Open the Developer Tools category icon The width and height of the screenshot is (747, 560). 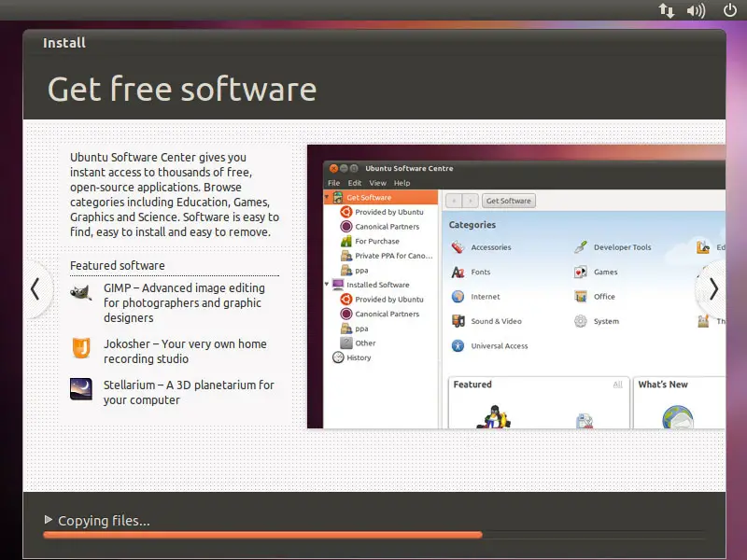tap(580, 247)
